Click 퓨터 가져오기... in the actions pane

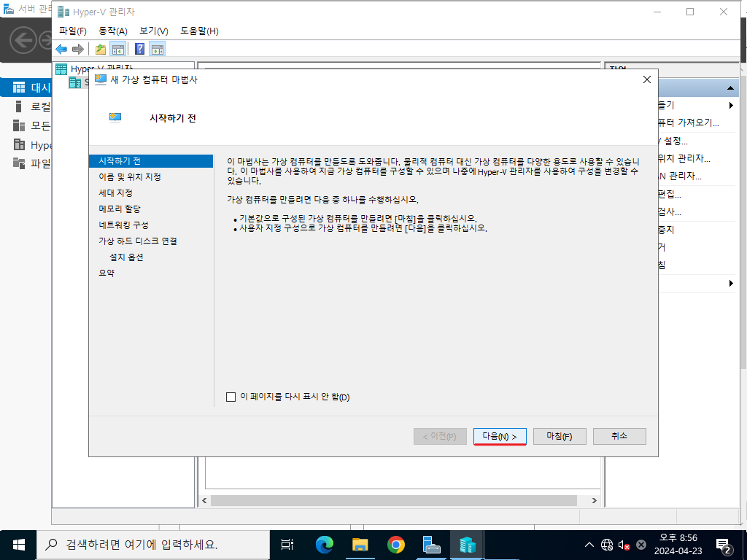point(689,122)
